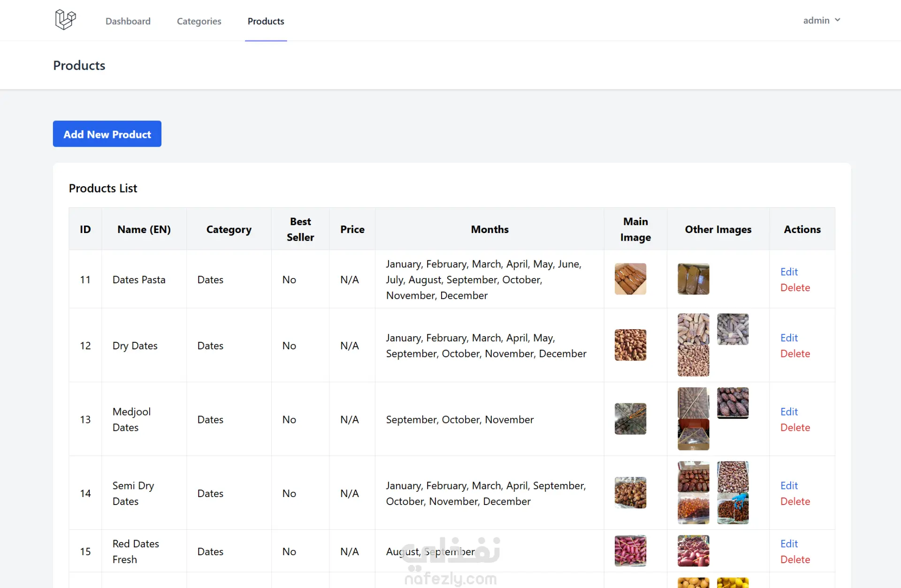
Task: Open Dates Pasta other image thumbnail
Action: (x=693, y=279)
